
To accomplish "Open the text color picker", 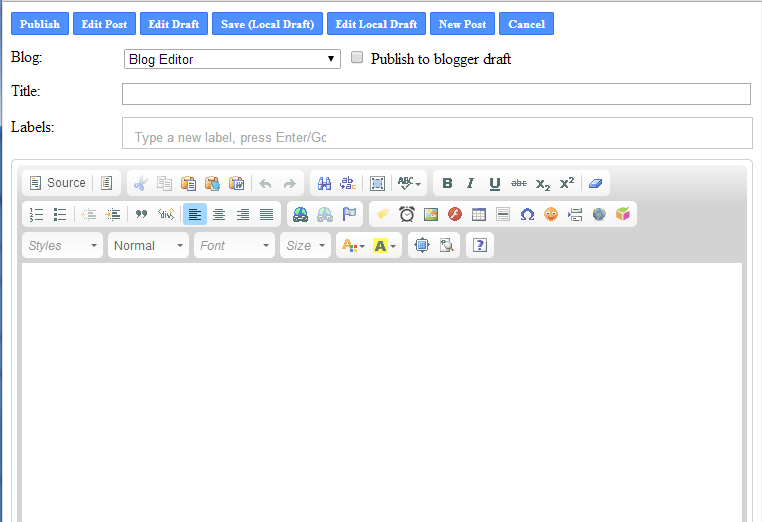I will pos(353,245).
